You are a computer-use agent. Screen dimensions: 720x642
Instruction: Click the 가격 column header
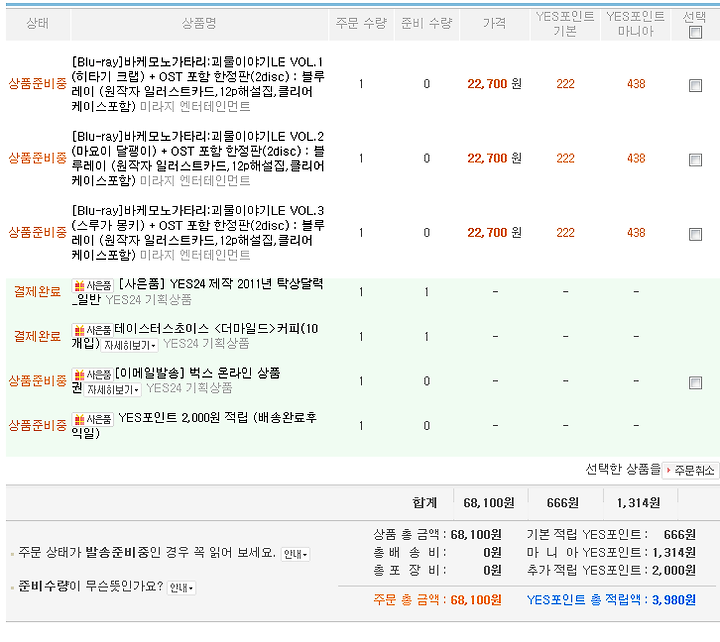495,23
